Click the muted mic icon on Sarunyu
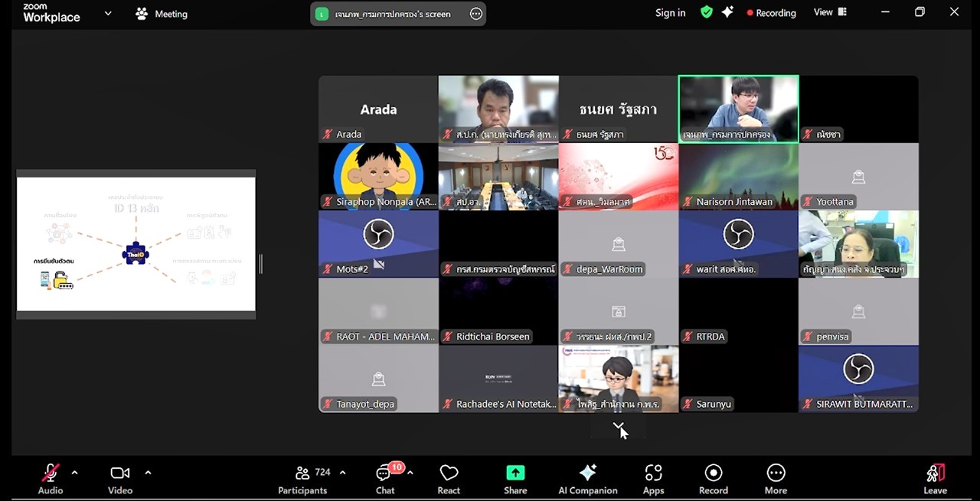 pyautogui.click(x=688, y=404)
